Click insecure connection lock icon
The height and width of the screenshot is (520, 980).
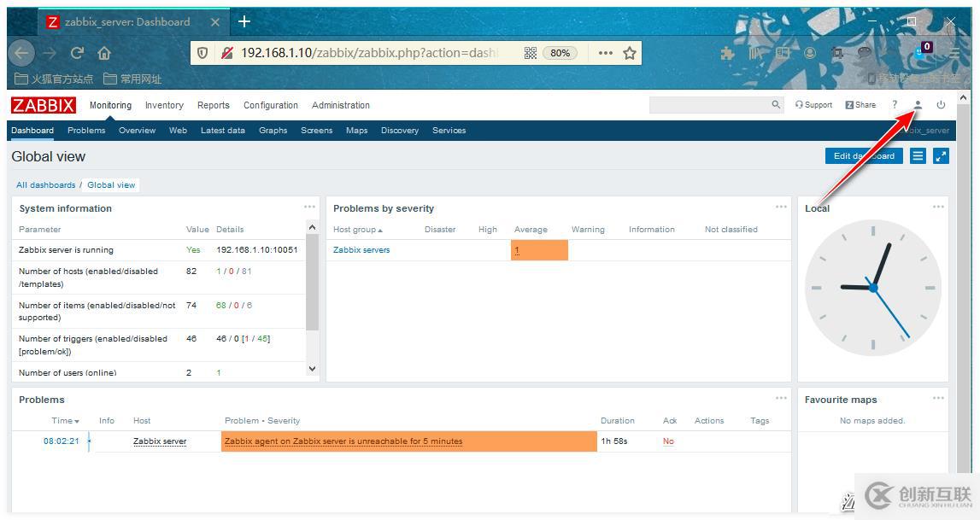227,53
